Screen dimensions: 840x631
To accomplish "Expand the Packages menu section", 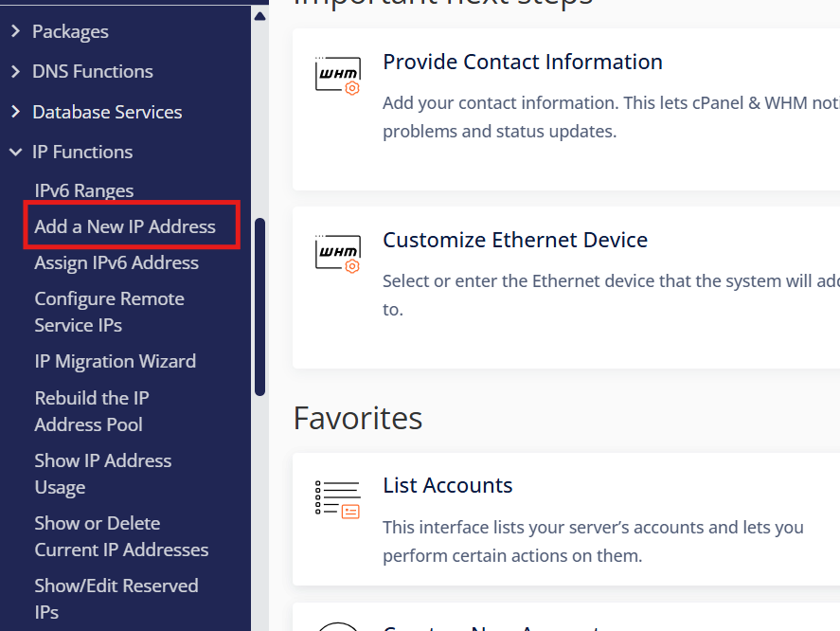I will [70, 31].
